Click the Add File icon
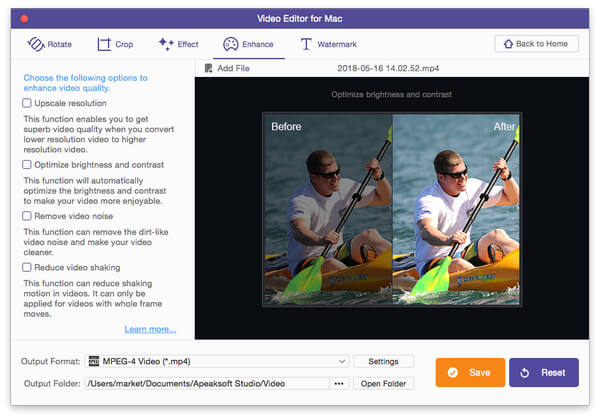 [x=208, y=68]
